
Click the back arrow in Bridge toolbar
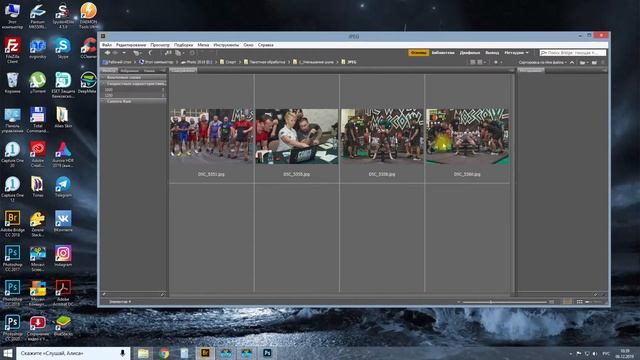tap(107, 53)
